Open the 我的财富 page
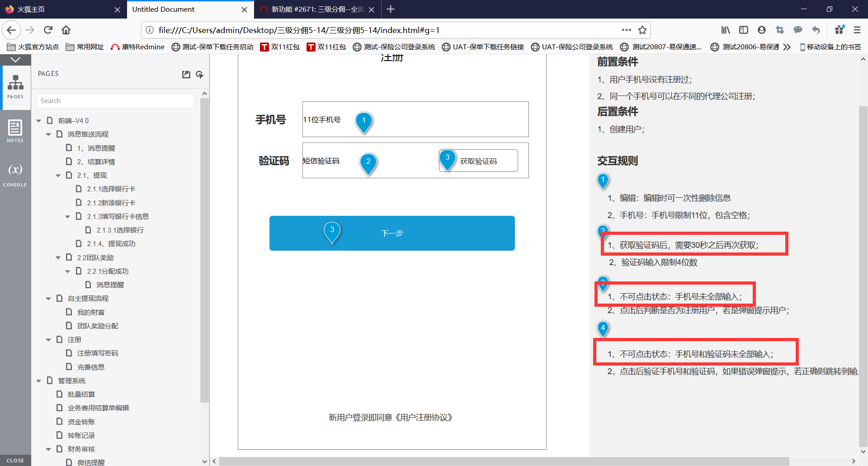Screen dimensions: 868x466 click(91, 313)
